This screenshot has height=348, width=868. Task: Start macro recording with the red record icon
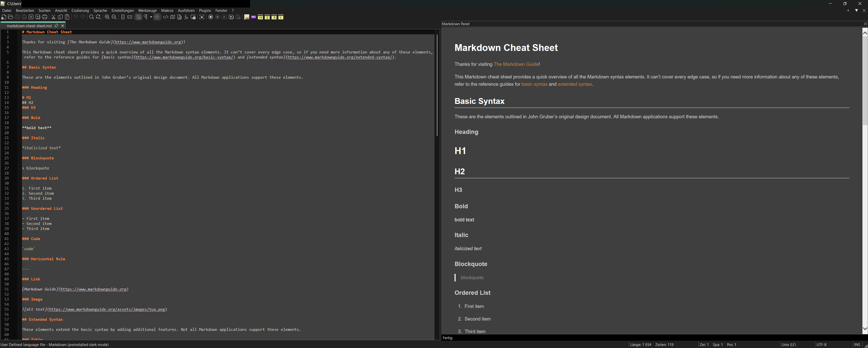coord(211,17)
